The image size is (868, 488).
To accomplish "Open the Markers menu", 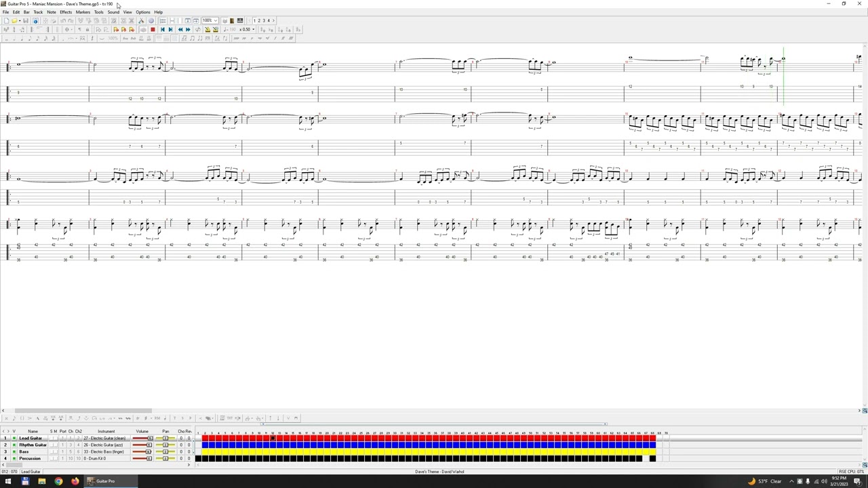I will pyautogui.click(x=83, y=12).
